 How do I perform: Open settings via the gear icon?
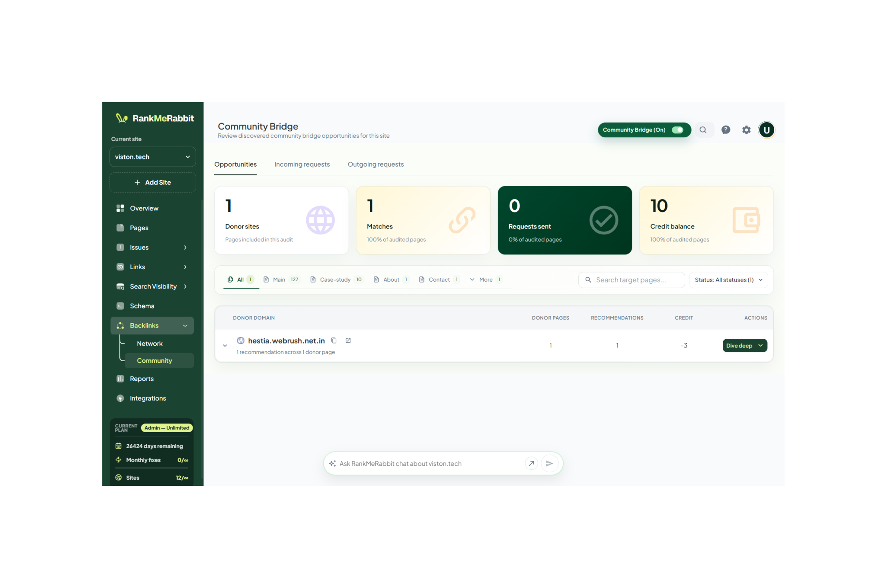(746, 130)
